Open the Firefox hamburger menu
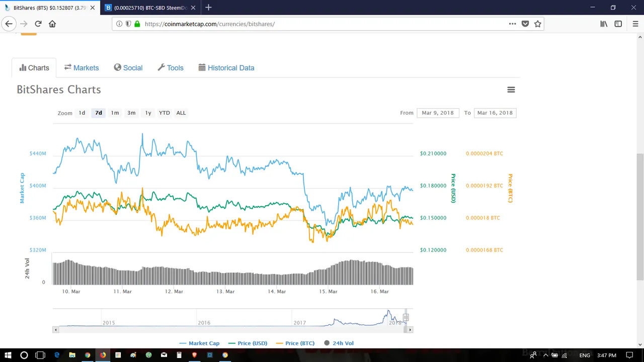The image size is (644, 362). (x=635, y=24)
